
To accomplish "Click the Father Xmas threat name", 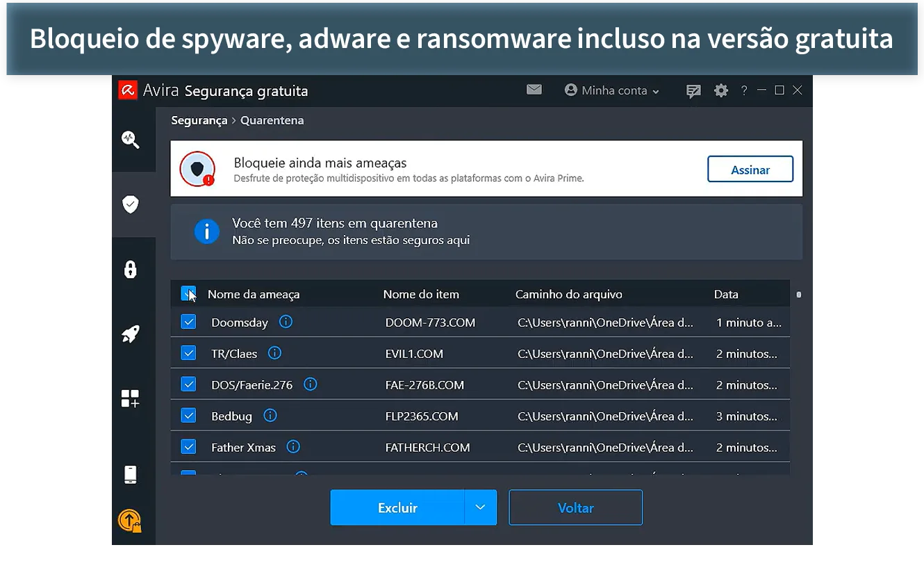I will [243, 448].
